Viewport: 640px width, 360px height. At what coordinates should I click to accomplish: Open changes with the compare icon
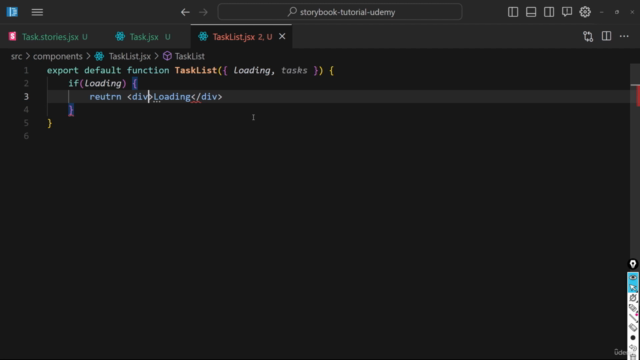pyautogui.click(x=588, y=36)
